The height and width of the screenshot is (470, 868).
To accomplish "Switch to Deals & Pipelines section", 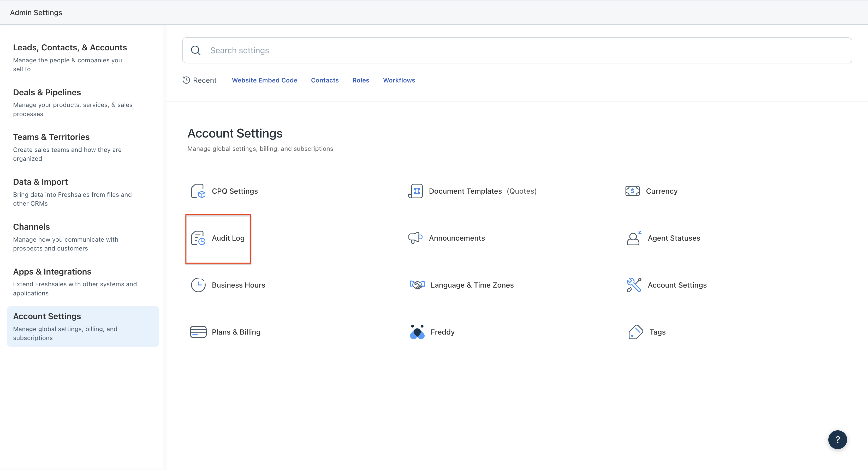I will pos(47,93).
